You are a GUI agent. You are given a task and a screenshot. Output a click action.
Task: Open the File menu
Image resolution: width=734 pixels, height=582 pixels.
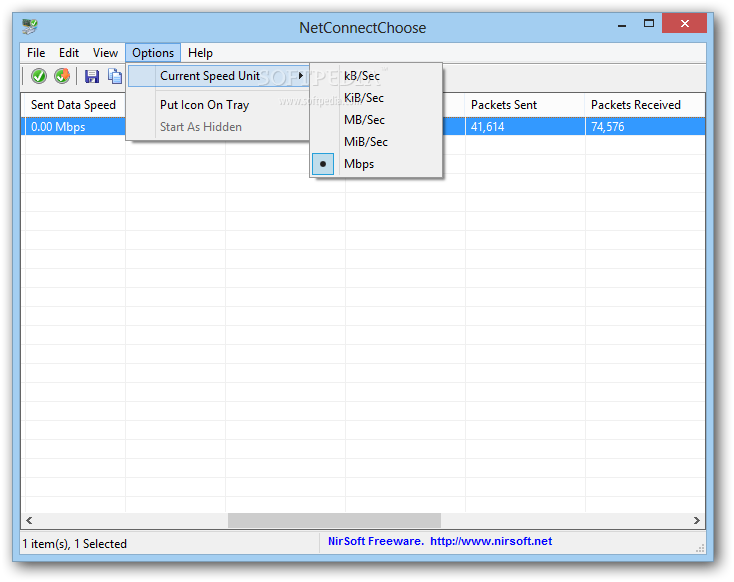click(36, 53)
